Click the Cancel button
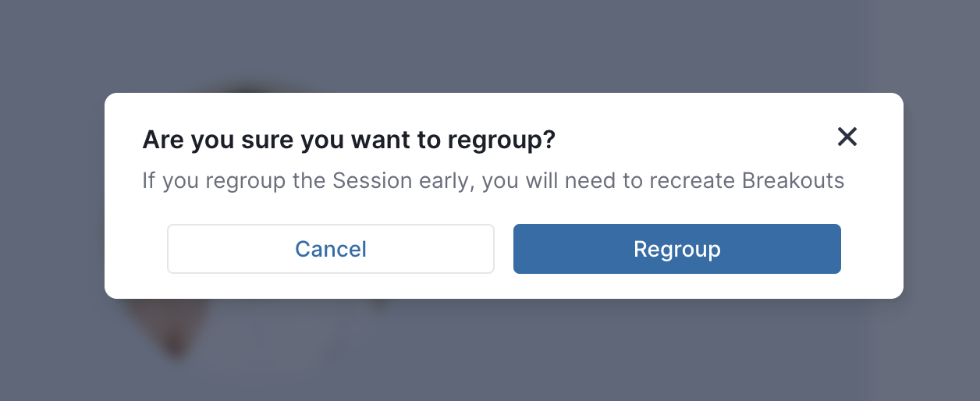 point(331,249)
